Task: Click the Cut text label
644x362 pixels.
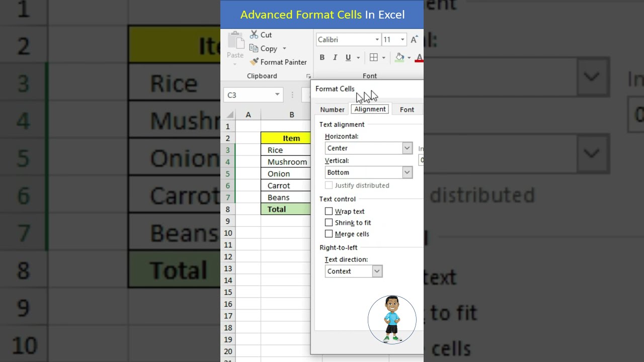Action: (266, 35)
